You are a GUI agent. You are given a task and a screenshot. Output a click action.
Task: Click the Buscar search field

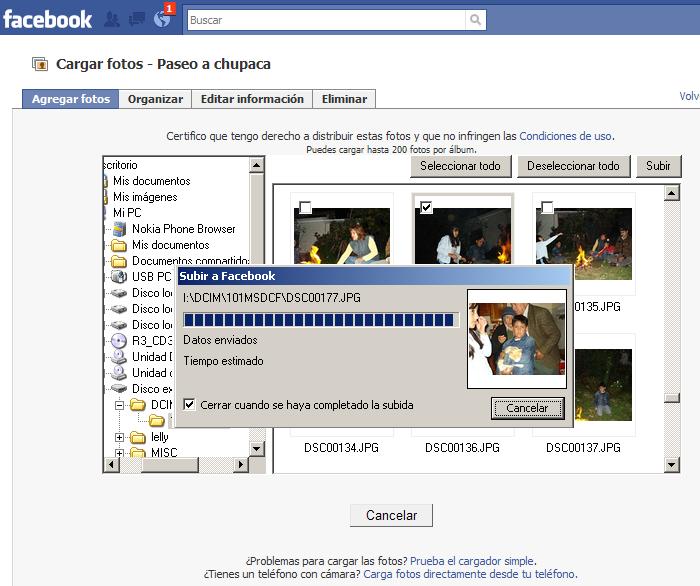point(325,19)
